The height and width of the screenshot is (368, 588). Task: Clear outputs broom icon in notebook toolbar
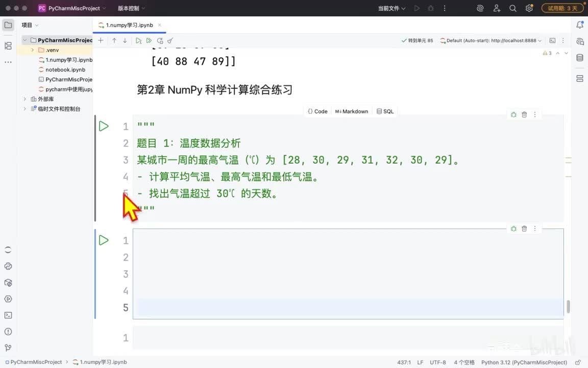pos(170,40)
